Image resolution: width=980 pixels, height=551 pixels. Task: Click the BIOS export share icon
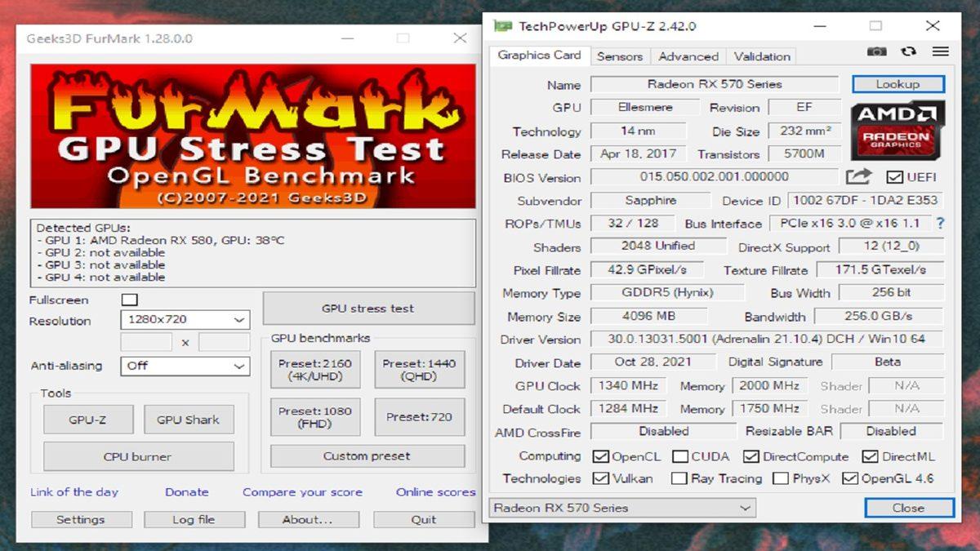pos(858,177)
